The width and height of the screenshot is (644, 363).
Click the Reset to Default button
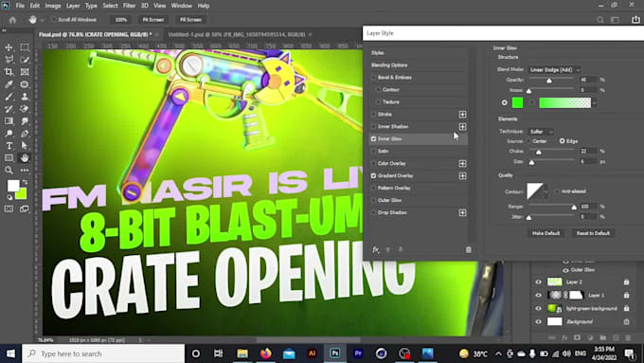pyautogui.click(x=593, y=233)
